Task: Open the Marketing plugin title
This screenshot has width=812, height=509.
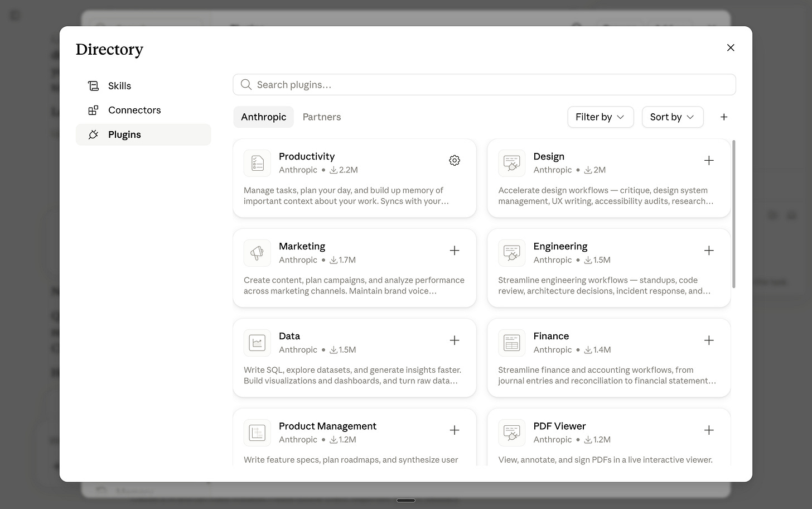Action: [x=302, y=247]
